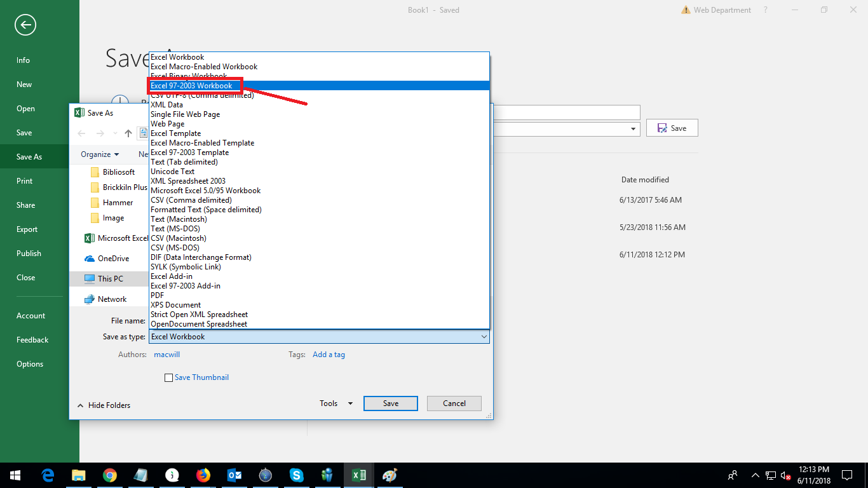This screenshot has height=488, width=868.
Task: Select Microsoft Excel in navigation pane
Action: 116,238
